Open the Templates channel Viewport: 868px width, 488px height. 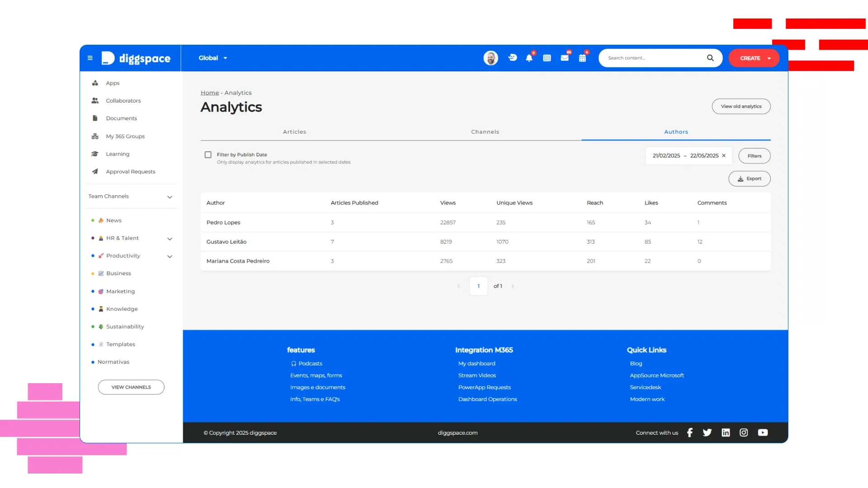coord(120,344)
